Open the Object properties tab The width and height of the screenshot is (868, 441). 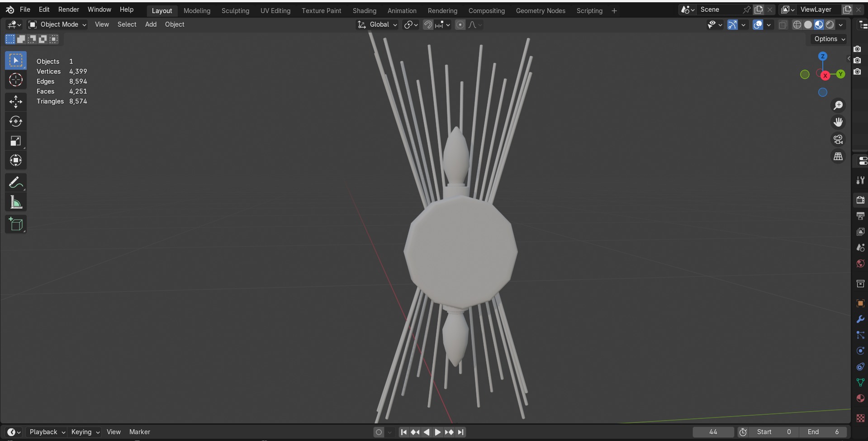860,303
